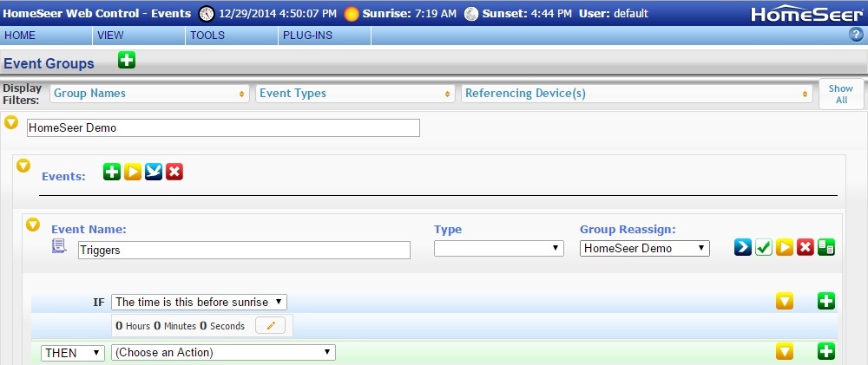The height and width of the screenshot is (365, 868).
Task: Delete group with red X in Events row
Action: [174, 172]
